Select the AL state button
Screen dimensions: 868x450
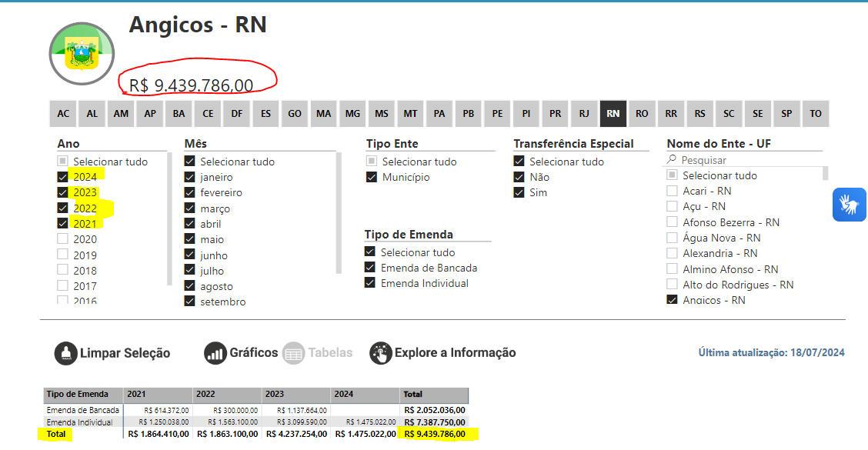[92, 114]
